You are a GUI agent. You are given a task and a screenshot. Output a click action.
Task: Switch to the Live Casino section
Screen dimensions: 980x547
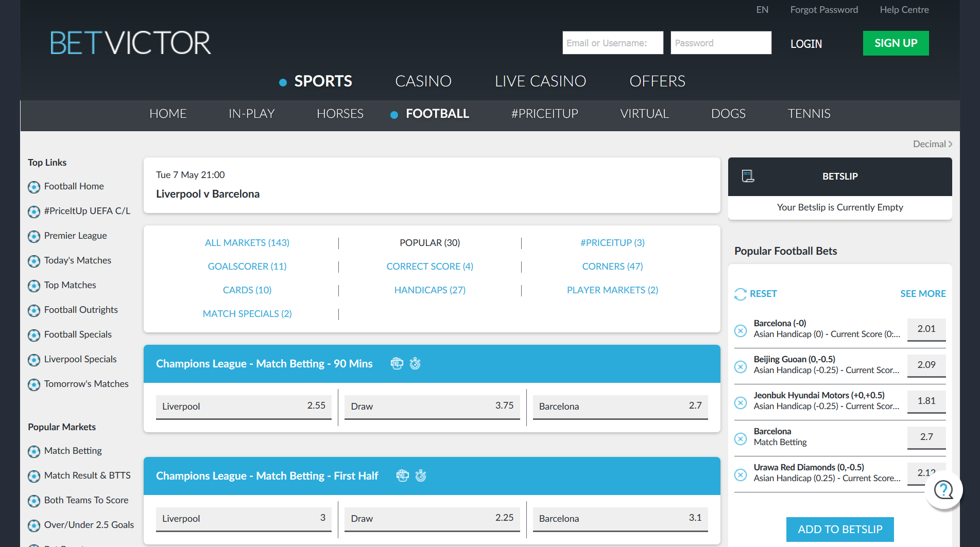click(x=540, y=81)
